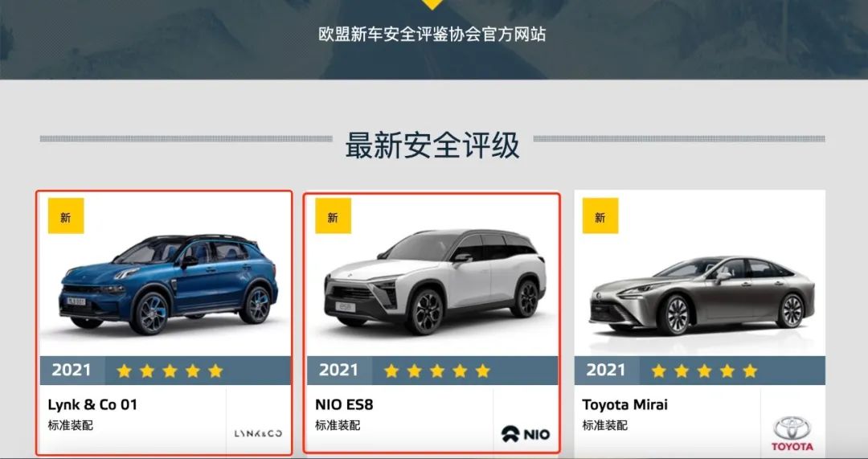Click the Lynk & Co brand logo
868x459 pixels.
pos(258,433)
